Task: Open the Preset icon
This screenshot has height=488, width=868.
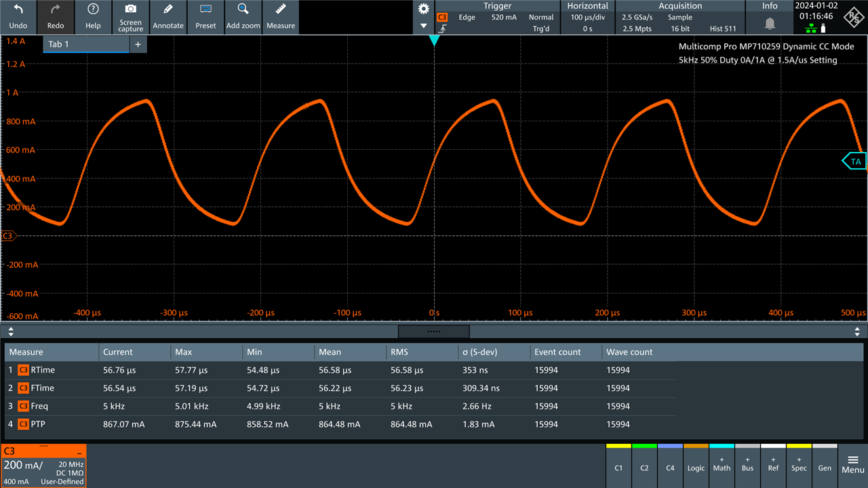Action: (x=205, y=9)
